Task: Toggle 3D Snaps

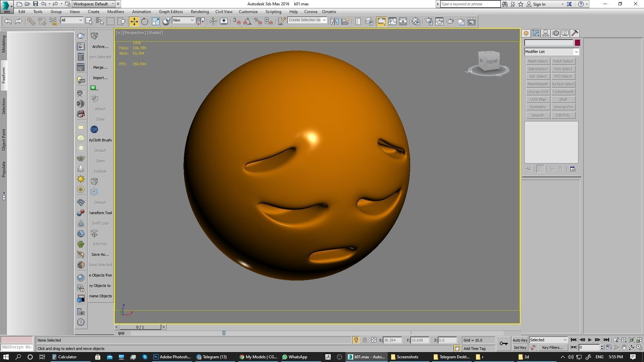Action: click(236, 21)
